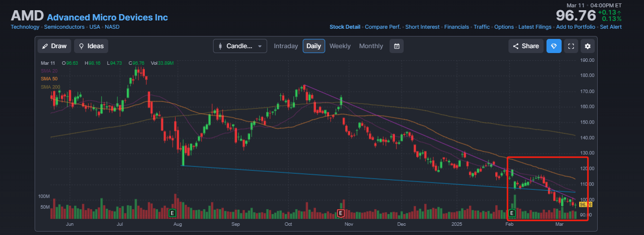644x235 pixels.
Task: Open the Financials link
Action: click(456, 27)
